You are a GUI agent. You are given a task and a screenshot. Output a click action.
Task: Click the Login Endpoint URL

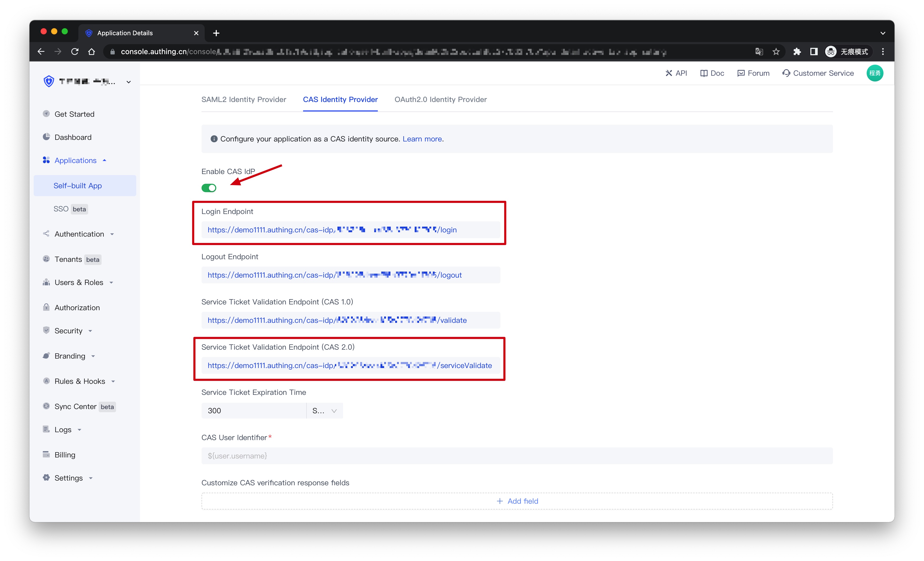coord(332,230)
